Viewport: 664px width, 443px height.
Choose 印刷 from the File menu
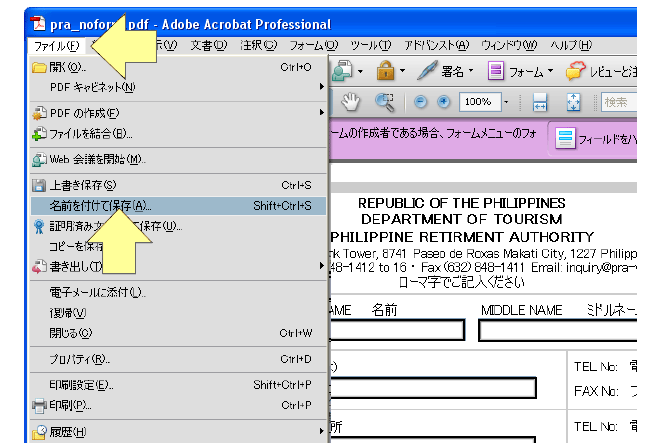(70, 405)
